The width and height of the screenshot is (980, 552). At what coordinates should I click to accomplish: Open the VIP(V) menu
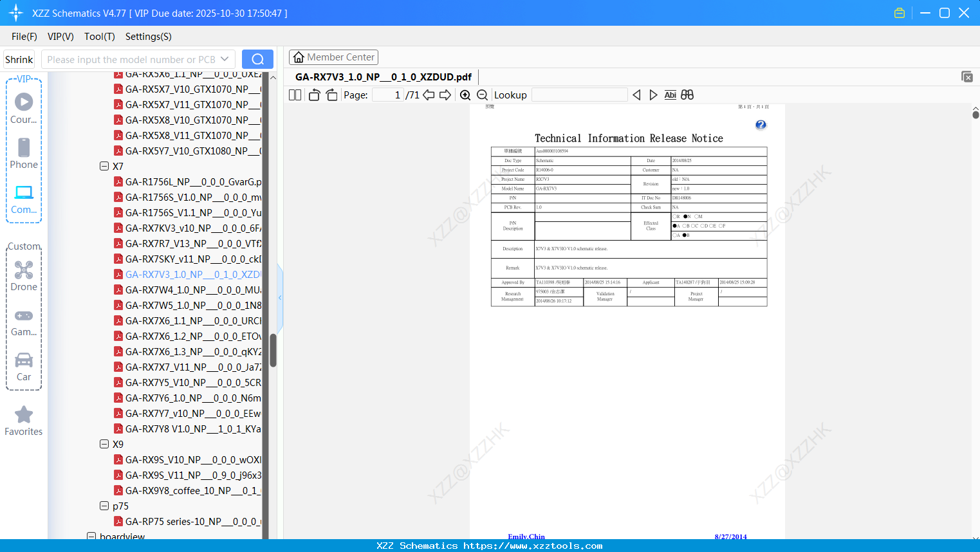[x=60, y=37]
